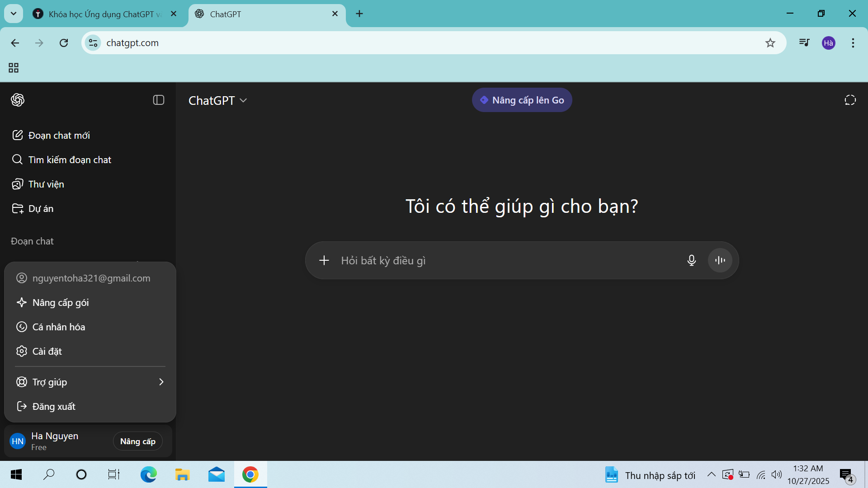This screenshot has width=868, height=488.
Task: Bookmark page with star icon
Action: coord(770,43)
